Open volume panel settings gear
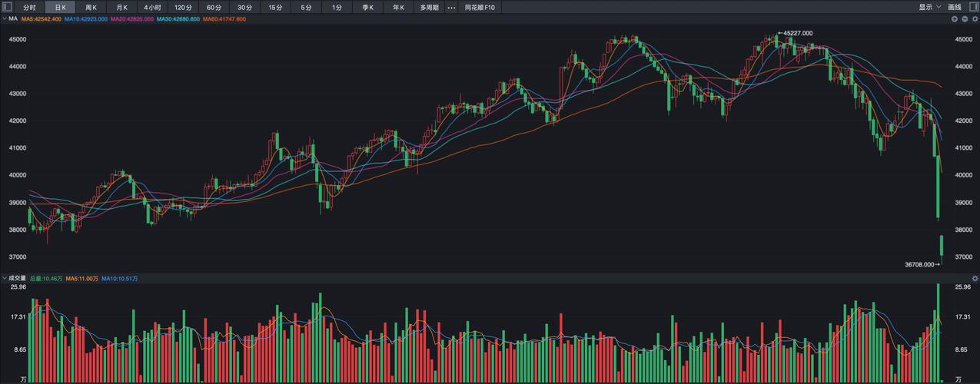This screenshot has height=384, width=980. (974, 278)
